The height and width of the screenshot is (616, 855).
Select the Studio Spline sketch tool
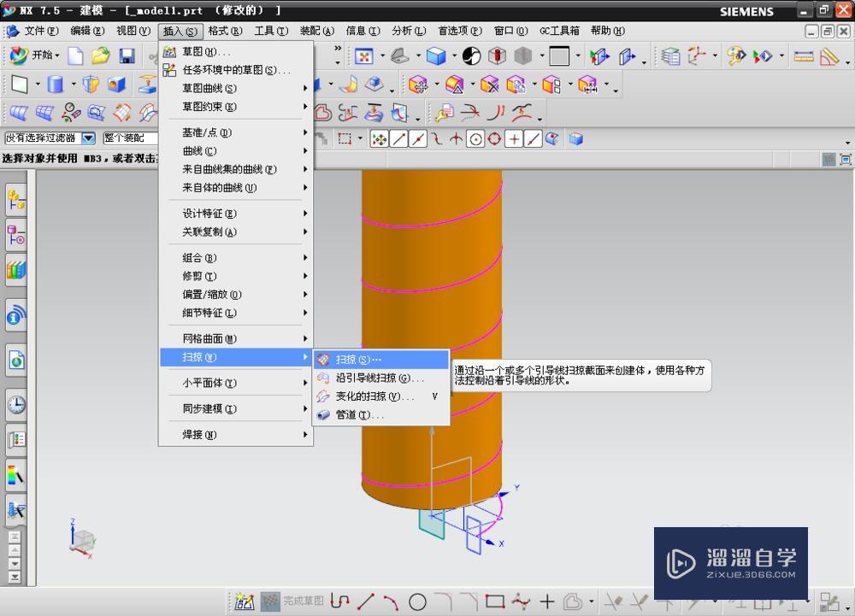pyautogui.click(x=521, y=601)
